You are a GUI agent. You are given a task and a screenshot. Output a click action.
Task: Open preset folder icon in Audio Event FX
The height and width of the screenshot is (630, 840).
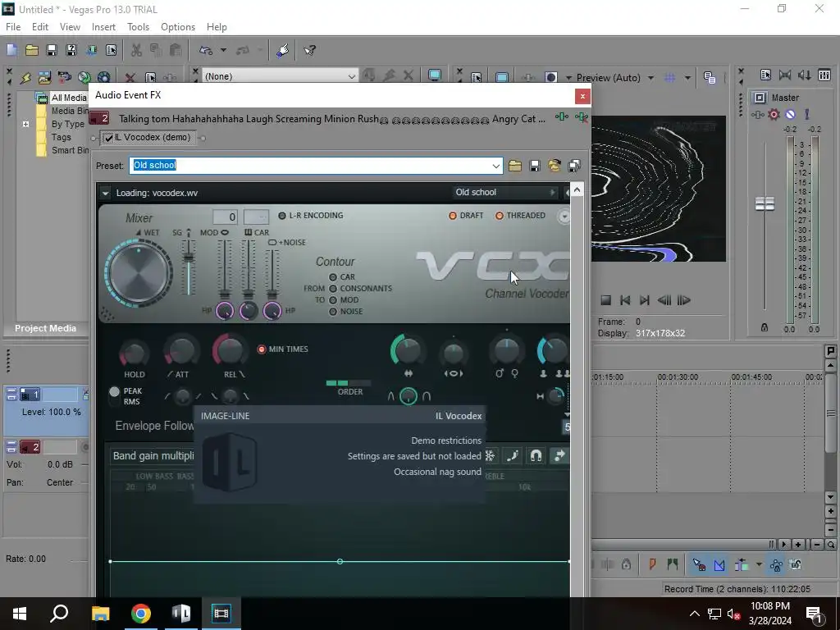(x=515, y=166)
